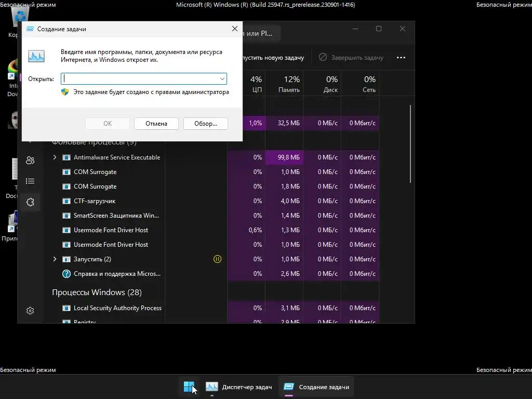Click Запустить новую задачу in Task Manager

click(x=273, y=58)
